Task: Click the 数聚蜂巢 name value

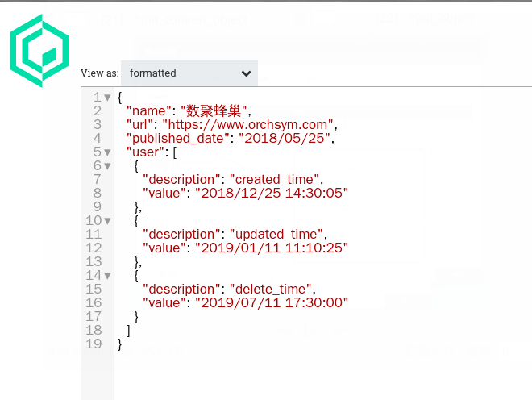Action: click(x=215, y=111)
